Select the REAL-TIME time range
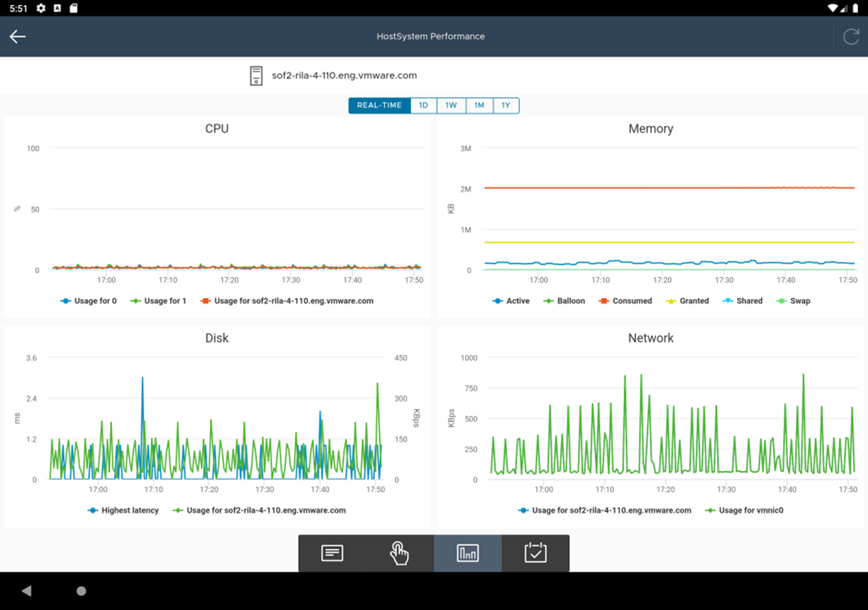This screenshot has height=610, width=868. point(379,105)
